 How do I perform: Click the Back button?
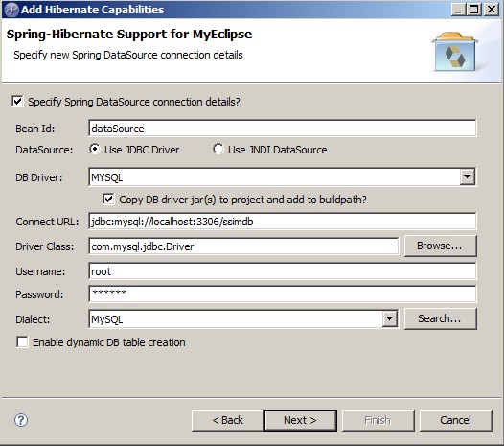pyautogui.click(x=228, y=420)
